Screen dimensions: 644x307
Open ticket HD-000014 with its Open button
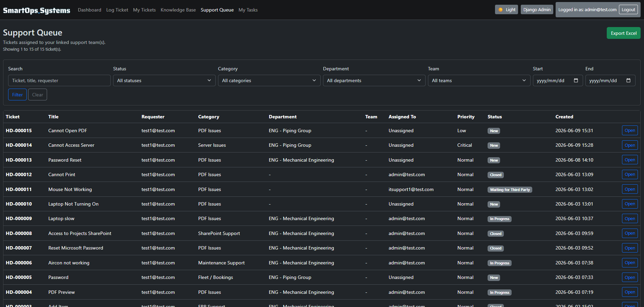[630, 145]
